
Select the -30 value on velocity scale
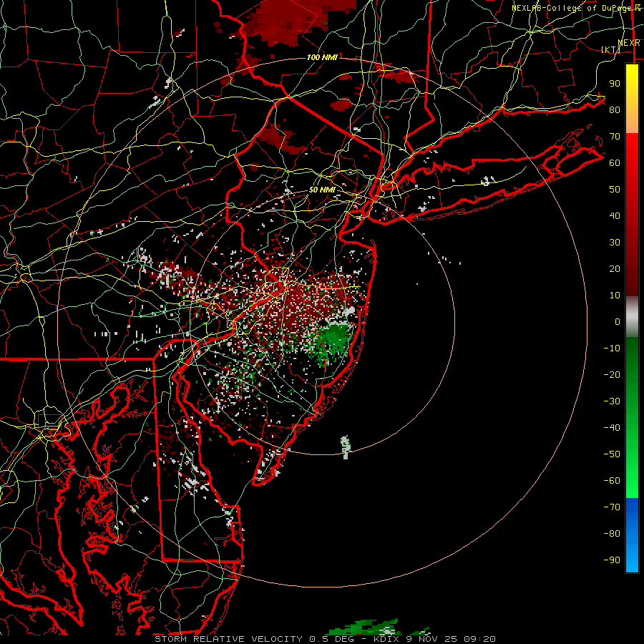coord(612,401)
